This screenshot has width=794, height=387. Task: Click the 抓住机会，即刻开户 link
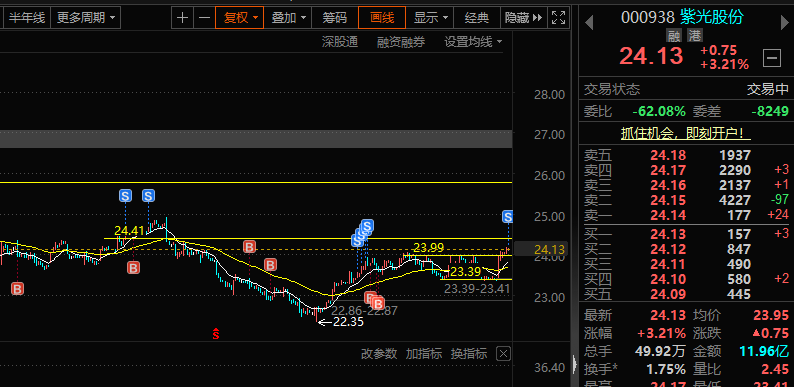tap(686, 134)
